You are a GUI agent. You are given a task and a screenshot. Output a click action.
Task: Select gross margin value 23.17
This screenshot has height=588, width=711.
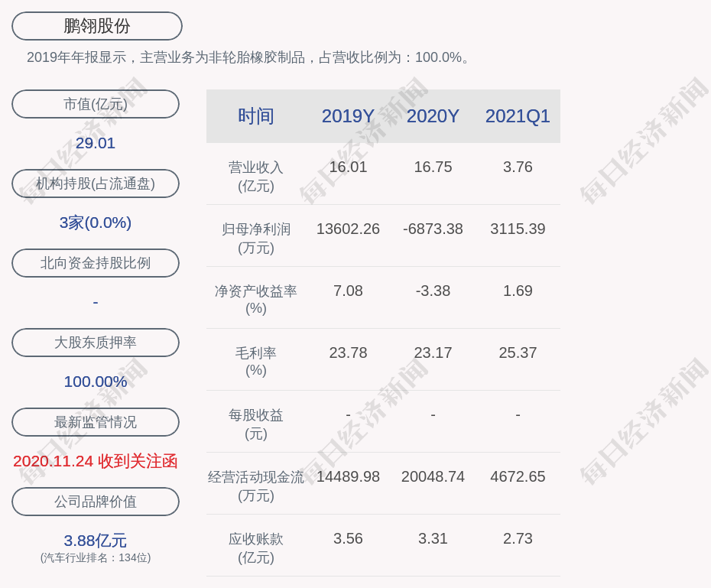pos(433,352)
